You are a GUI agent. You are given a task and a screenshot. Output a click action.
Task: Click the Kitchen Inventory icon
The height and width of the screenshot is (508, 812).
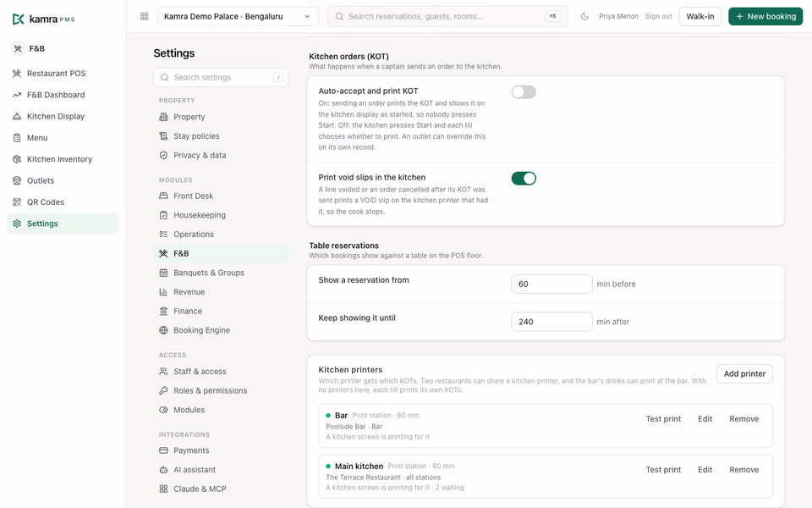[x=17, y=159]
